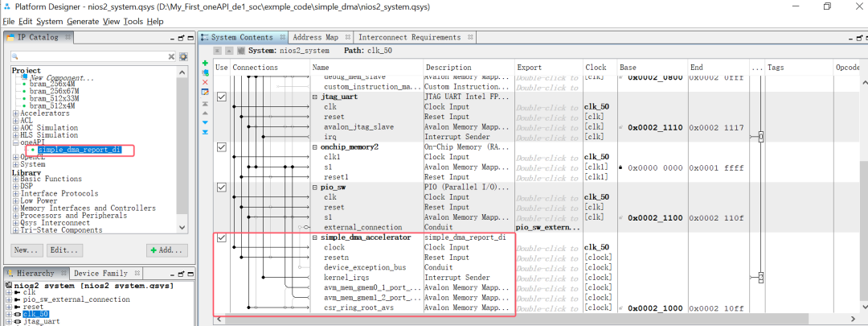This screenshot has width=868, height=326.
Task: Click base address 0x0002_1000 of csr_ring_root_avs
Action: 655,307
